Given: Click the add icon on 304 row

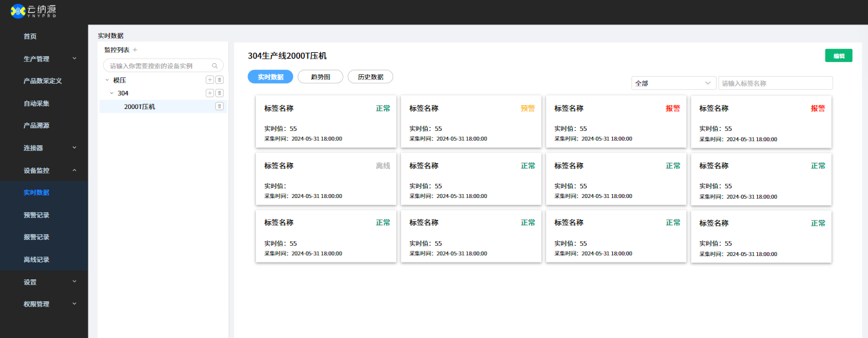Looking at the screenshot, I should point(209,94).
